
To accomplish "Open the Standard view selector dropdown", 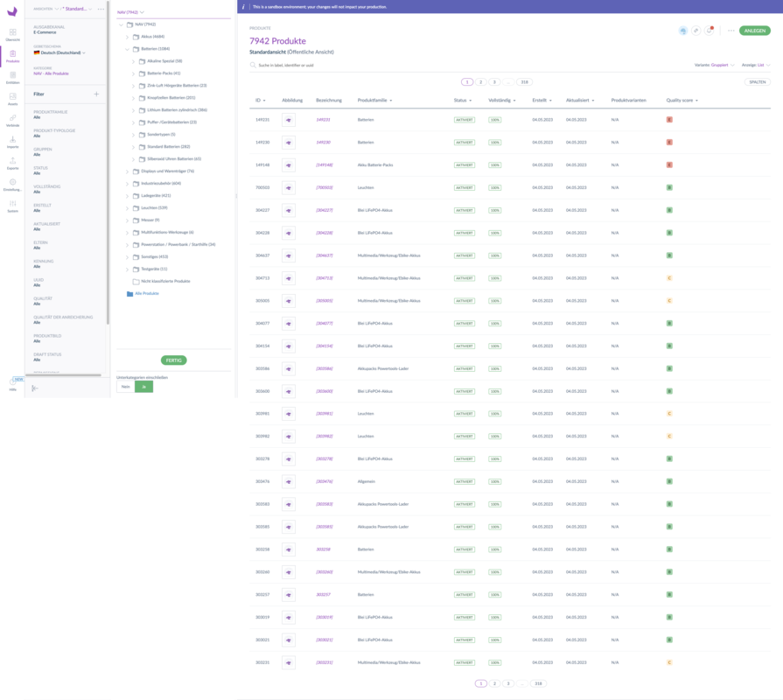I will tap(77, 9).
